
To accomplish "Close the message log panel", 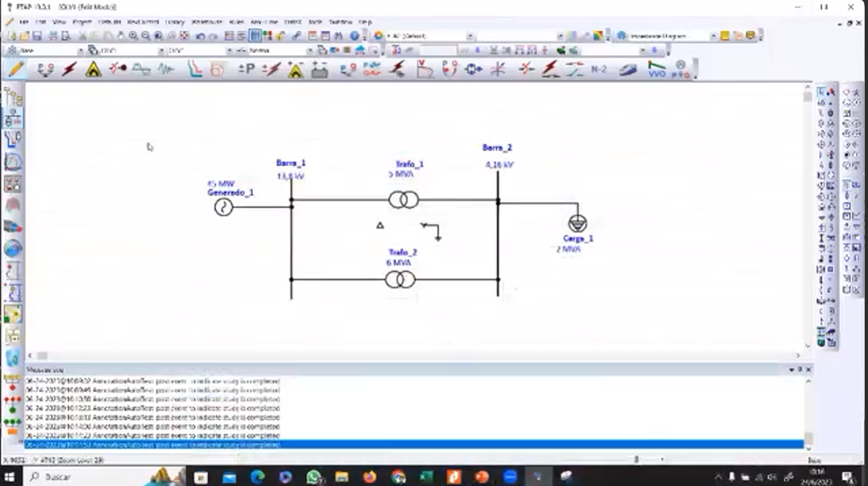I will click(808, 370).
